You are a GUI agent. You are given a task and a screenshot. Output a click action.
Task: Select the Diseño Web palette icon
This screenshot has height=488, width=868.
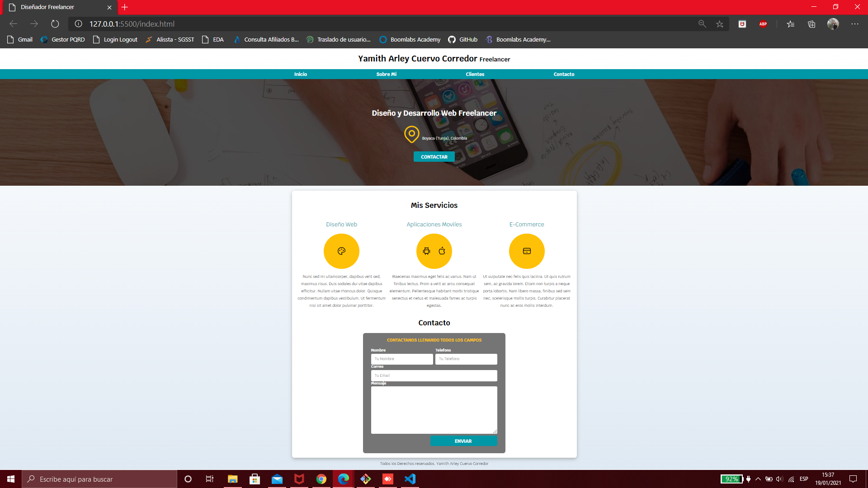pyautogui.click(x=341, y=251)
